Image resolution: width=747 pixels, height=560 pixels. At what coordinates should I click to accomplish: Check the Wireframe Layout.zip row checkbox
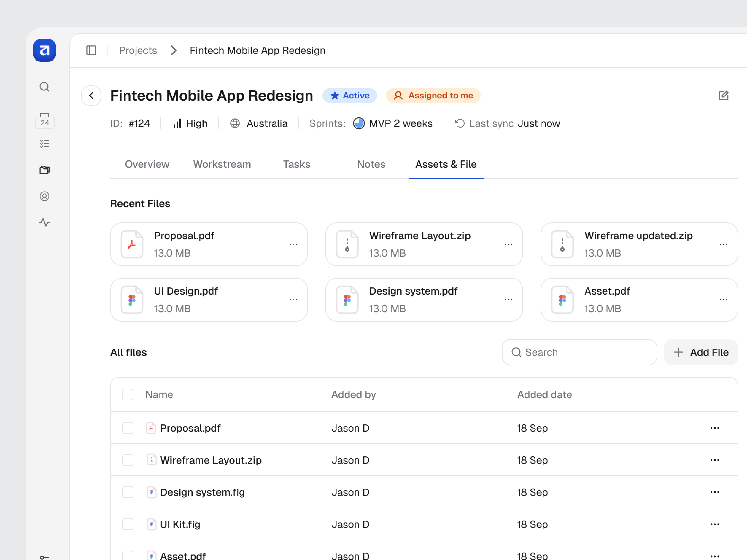point(128,460)
